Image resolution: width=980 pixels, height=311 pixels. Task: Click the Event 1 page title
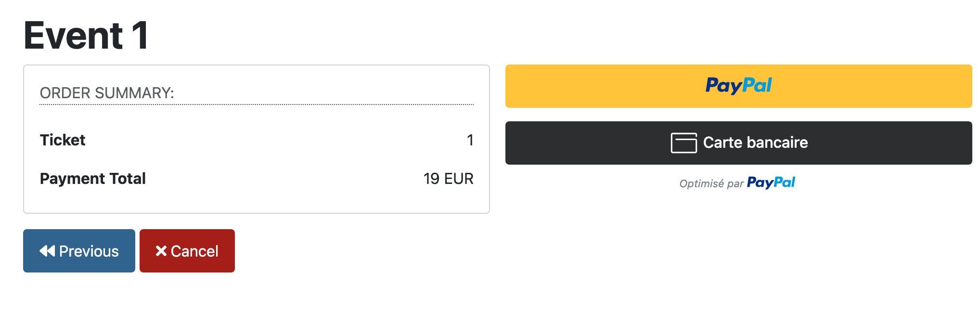(87, 34)
